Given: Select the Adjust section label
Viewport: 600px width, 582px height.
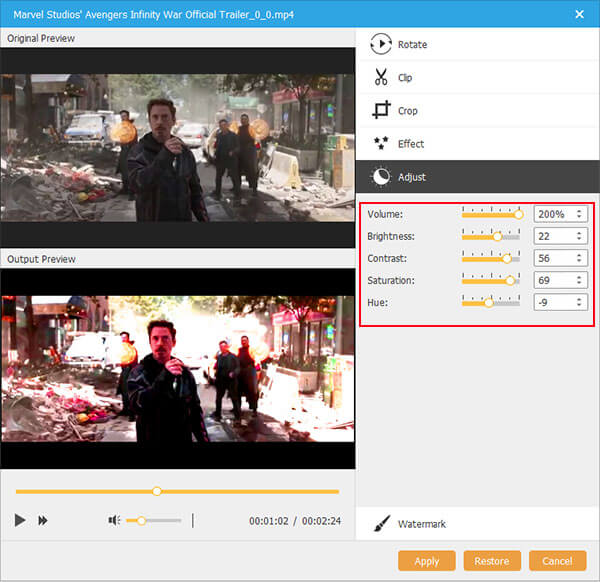Looking at the screenshot, I should pos(411,177).
